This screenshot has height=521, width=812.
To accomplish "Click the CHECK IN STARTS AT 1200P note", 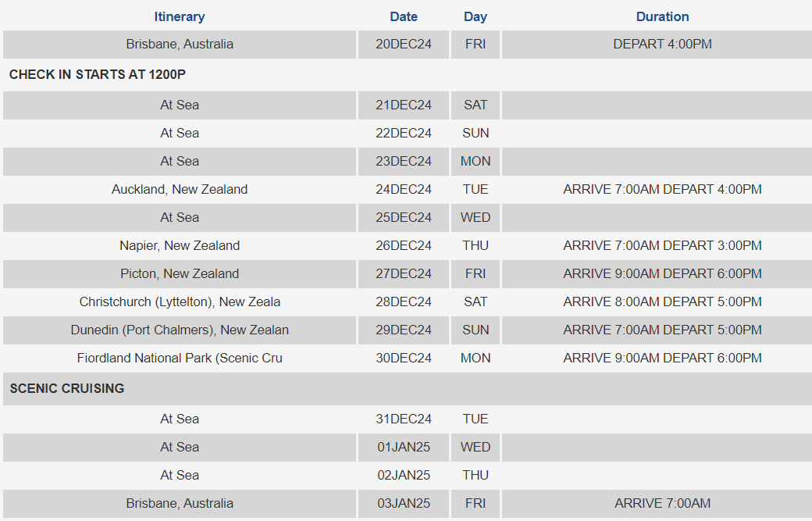I will pyautogui.click(x=98, y=74).
